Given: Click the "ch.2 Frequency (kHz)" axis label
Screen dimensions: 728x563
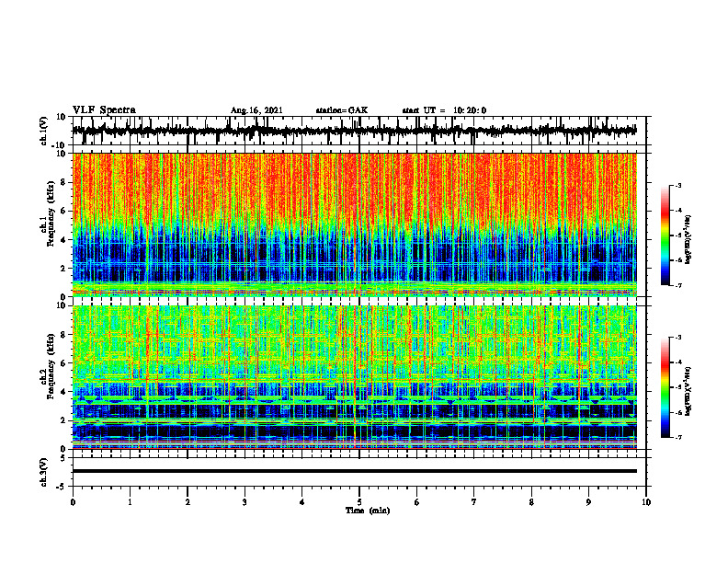Looking at the screenshot, I should tap(48, 366).
